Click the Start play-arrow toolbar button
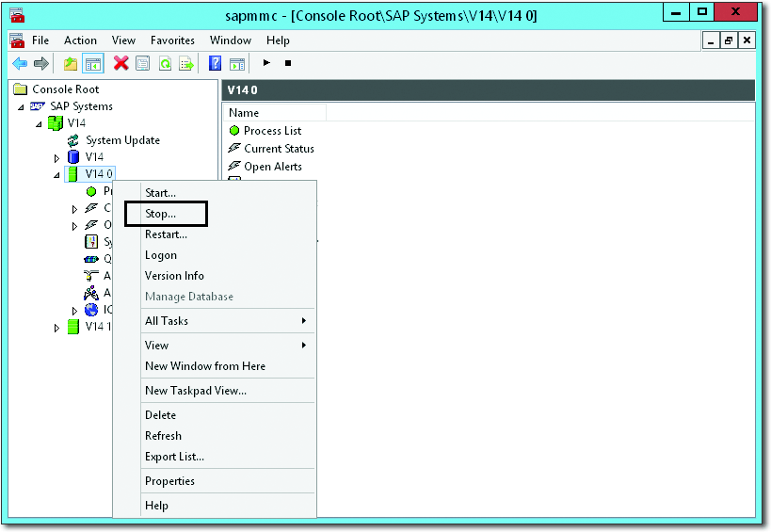The height and width of the screenshot is (532, 771). coord(266,62)
